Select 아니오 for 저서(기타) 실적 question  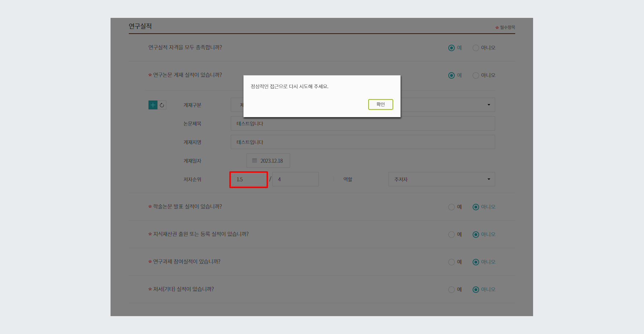tap(476, 290)
